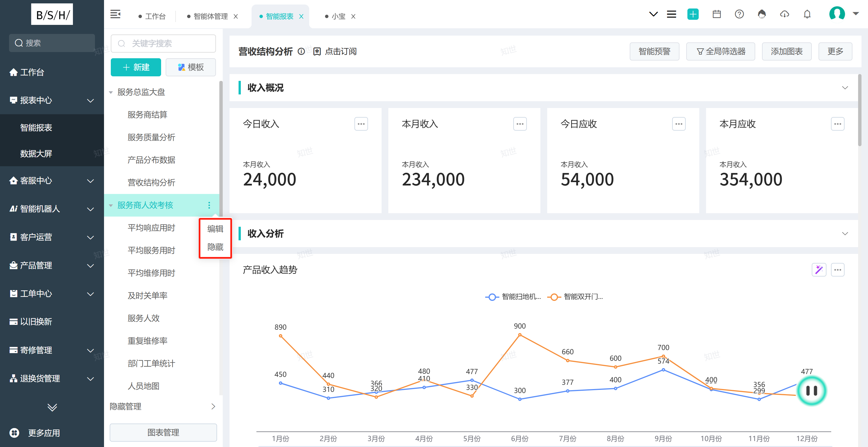Open 隐藏管理 with the right arrow

213,406
